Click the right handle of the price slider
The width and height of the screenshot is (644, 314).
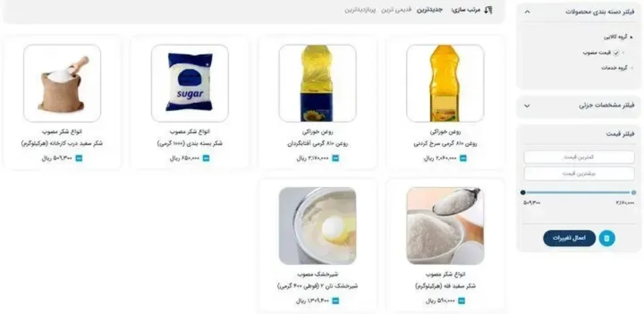tap(634, 192)
